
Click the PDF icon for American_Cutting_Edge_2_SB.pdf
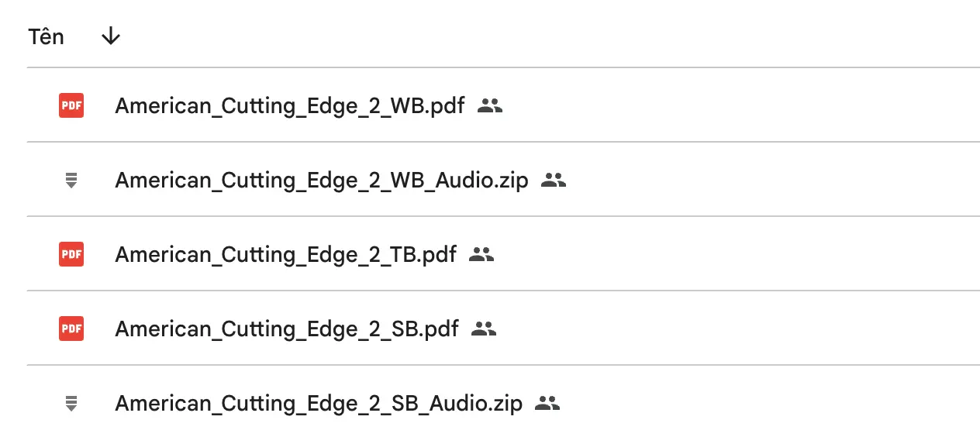(x=71, y=329)
